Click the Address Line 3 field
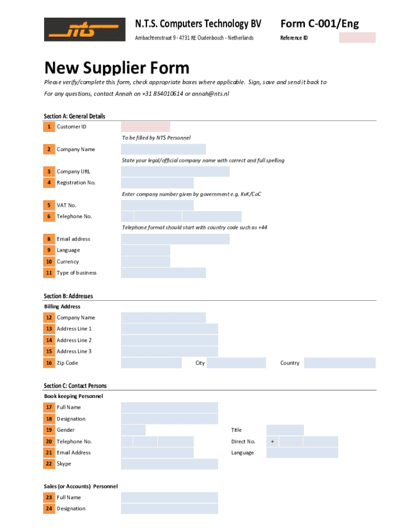Image resolution: width=400 pixels, height=532 pixels. click(169, 352)
